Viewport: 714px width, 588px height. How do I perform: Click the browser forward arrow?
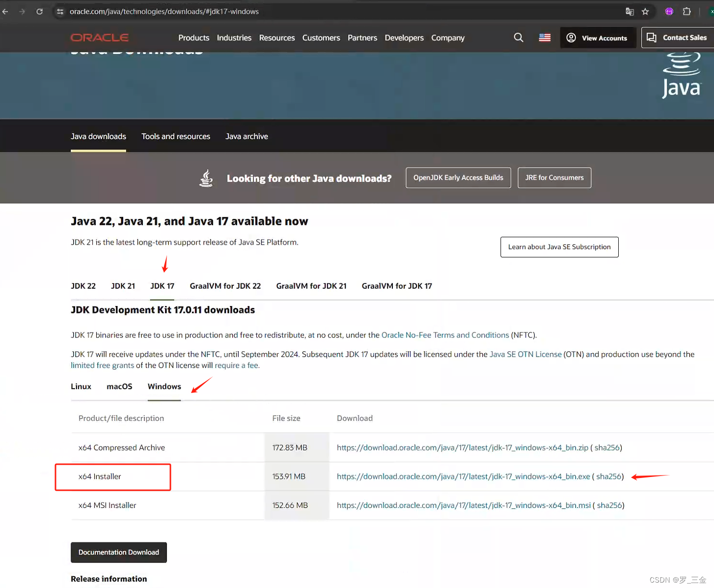pos(22,11)
